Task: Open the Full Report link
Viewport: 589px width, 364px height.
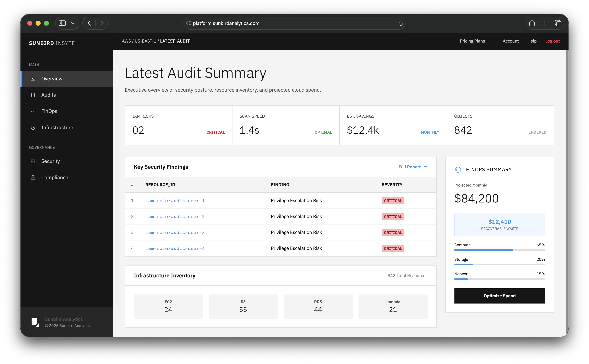Action: (410, 167)
